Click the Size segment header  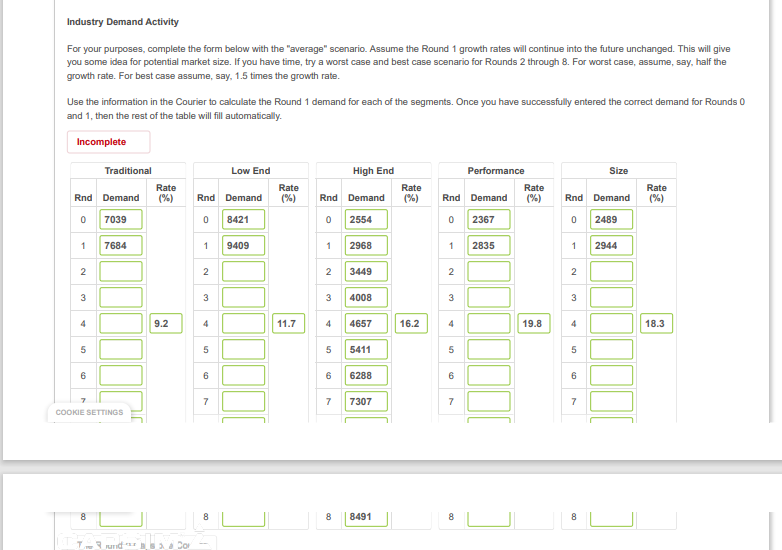pos(618,171)
